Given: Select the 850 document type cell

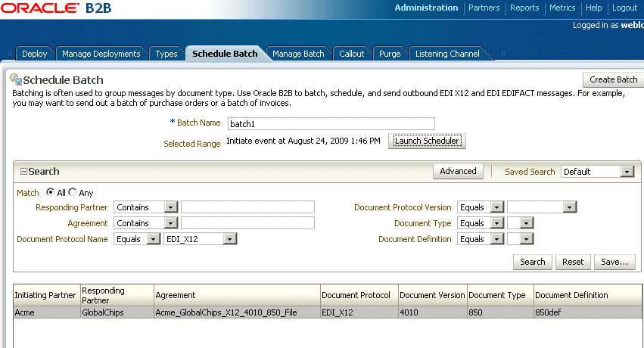Looking at the screenshot, I should tap(500, 312).
